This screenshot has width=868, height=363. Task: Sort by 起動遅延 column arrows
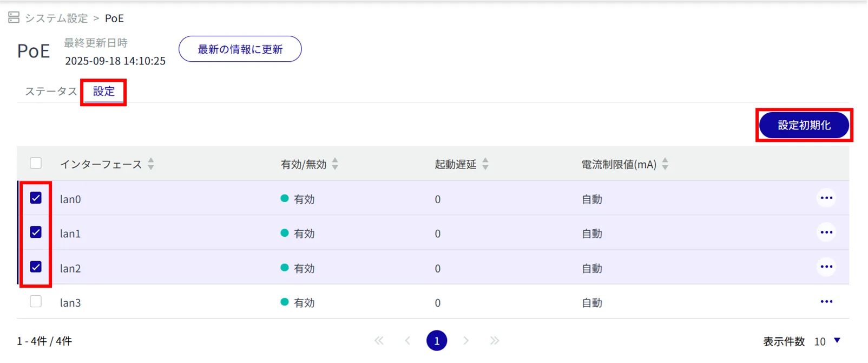pyautogui.click(x=485, y=164)
